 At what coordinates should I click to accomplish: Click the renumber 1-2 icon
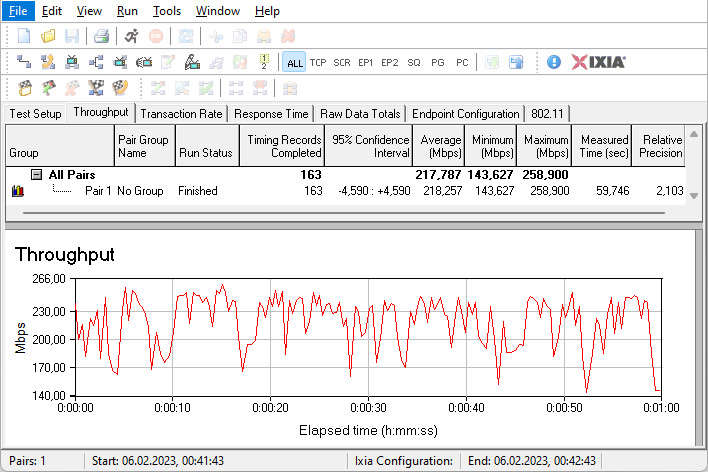click(x=264, y=62)
